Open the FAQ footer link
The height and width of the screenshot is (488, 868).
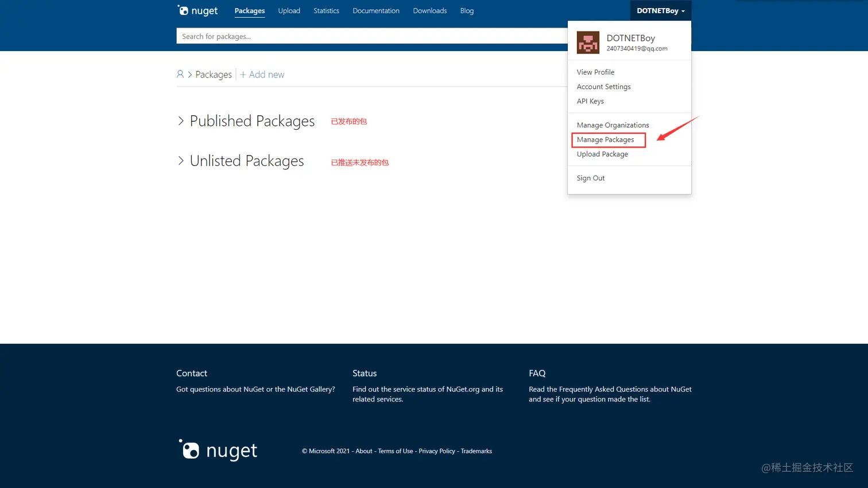[x=537, y=373]
